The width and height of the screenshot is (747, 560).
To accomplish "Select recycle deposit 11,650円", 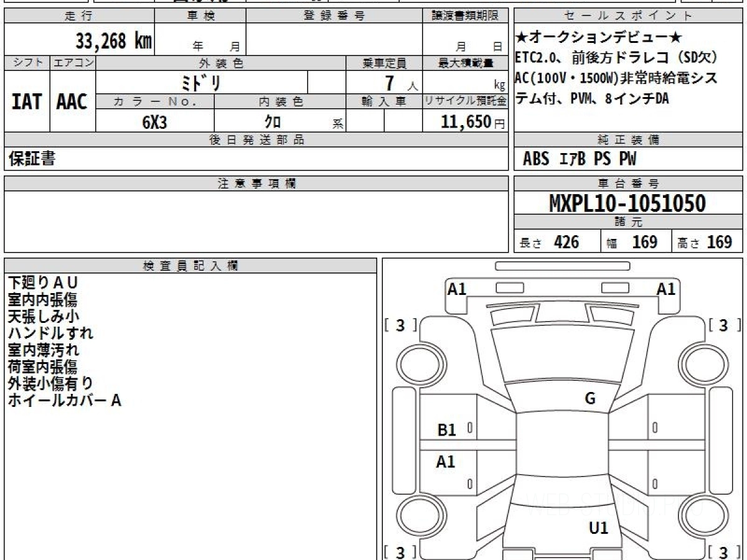I will pos(473,122).
